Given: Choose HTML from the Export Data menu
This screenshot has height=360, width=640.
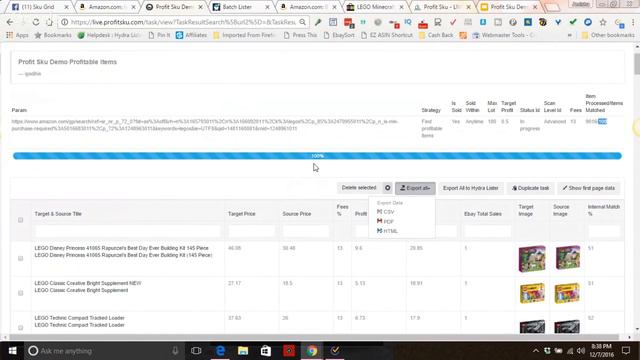Looking at the screenshot, I should pyautogui.click(x=387, y=231).
